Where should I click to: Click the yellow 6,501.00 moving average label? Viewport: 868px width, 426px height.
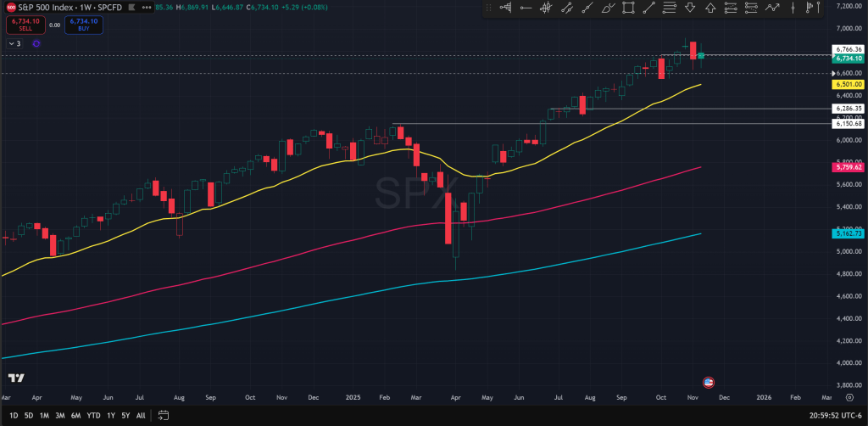[848, 85]
